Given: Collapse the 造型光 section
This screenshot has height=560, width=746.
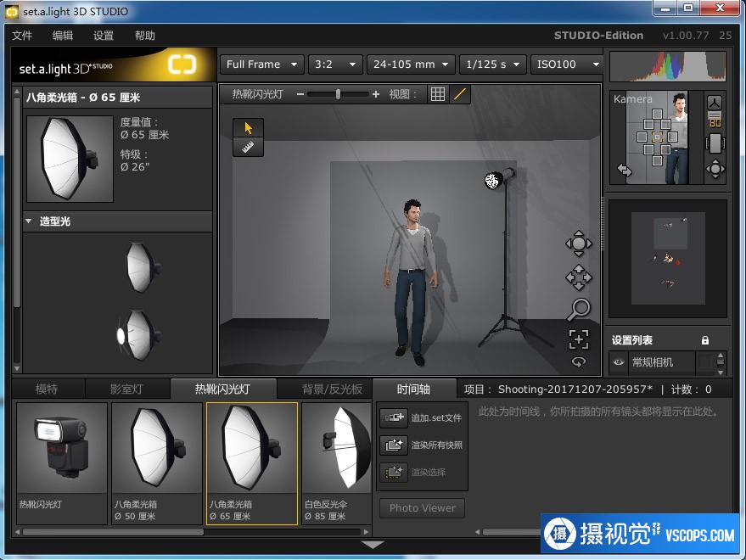Looking at the screenshot, I should pyautogui.click(x=29, y=221).
